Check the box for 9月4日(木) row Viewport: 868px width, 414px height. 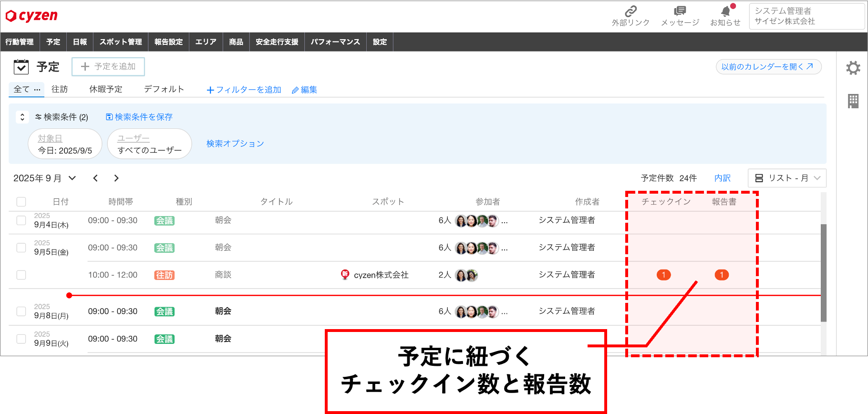coord(21,220)
